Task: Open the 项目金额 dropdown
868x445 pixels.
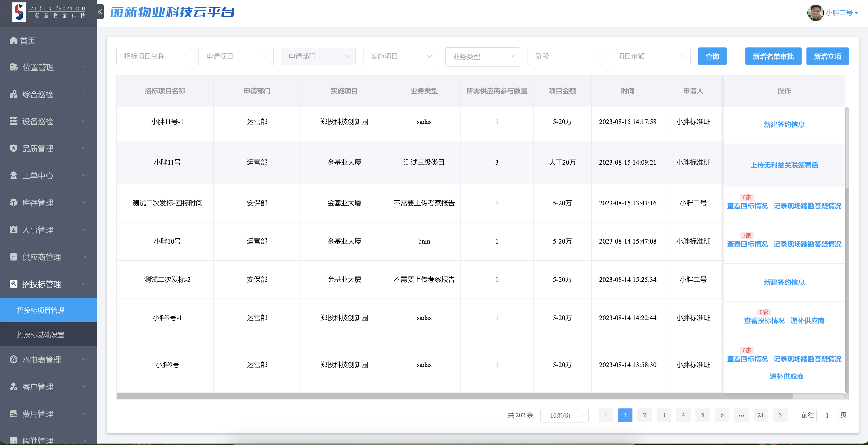Action: pos(650,56)
